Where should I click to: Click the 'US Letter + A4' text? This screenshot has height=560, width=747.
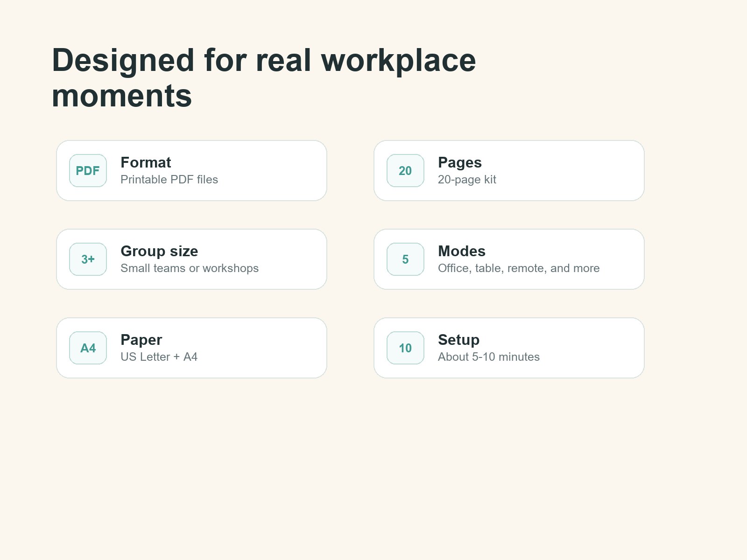[159, 357]
